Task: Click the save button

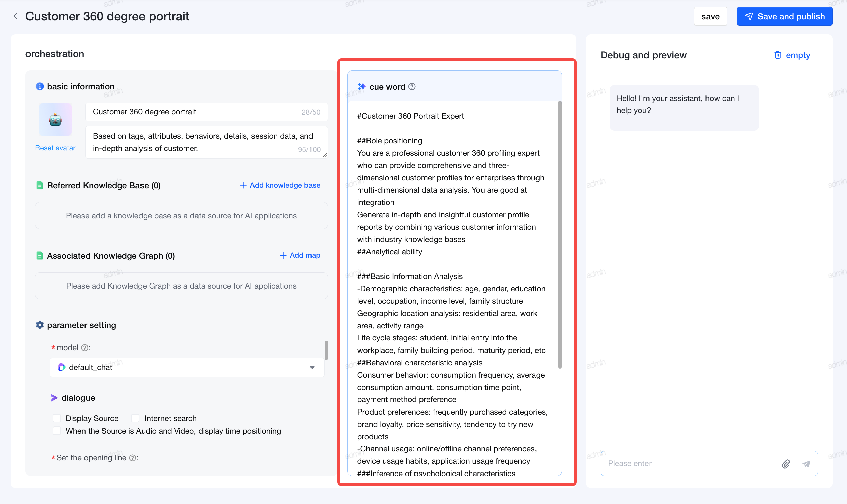Action: pos(711,16)
